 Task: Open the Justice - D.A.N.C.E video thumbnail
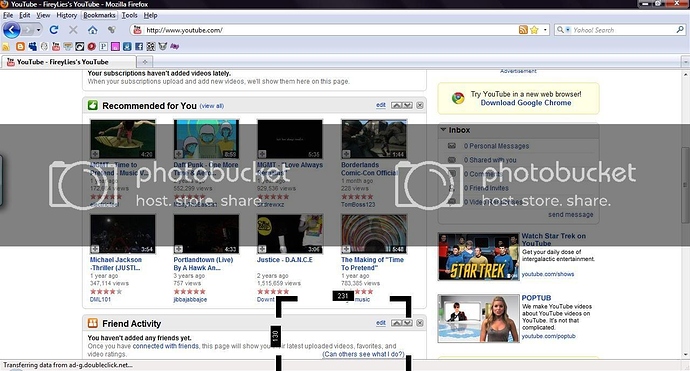point(290,234)
